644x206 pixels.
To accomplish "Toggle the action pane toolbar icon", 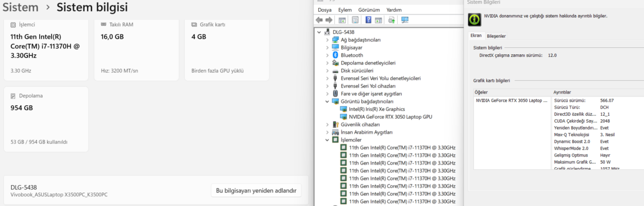I will [378, 20].
